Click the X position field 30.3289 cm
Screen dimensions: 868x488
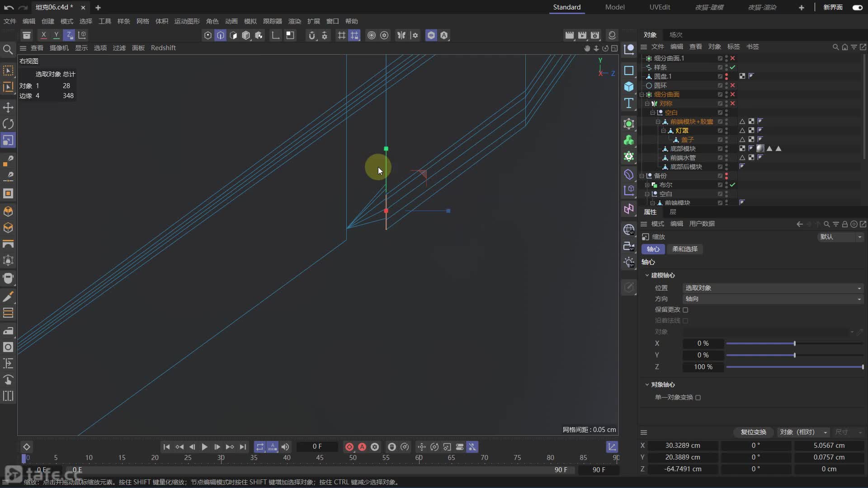click(x=683, y=446)
